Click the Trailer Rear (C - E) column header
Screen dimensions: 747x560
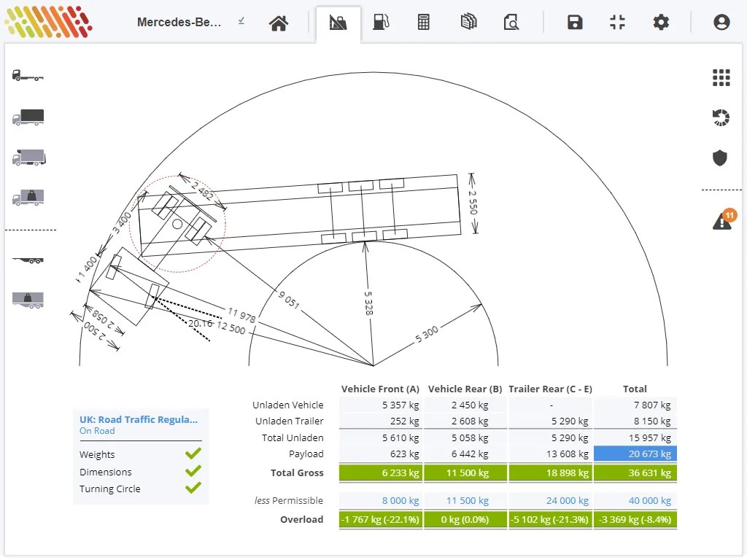tap(550, 389)
